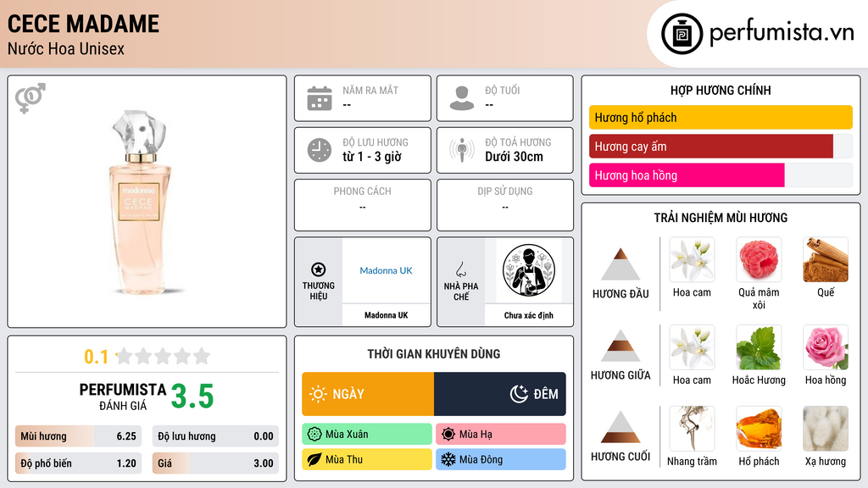Image resolution: width=868 pixels, height=488 pixels.
Task: Click the Hương đầu pyramid icon
Action: click(x=620, y=264)
